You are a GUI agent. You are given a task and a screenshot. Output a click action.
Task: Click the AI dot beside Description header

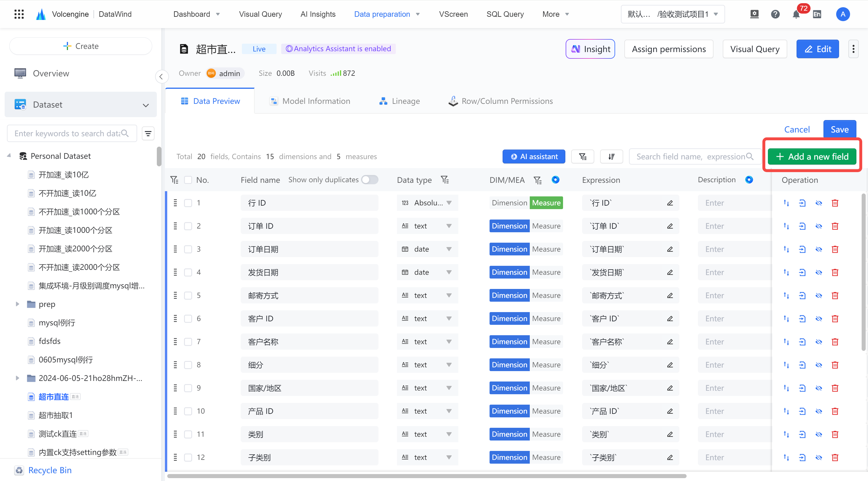tap(749, 180)
